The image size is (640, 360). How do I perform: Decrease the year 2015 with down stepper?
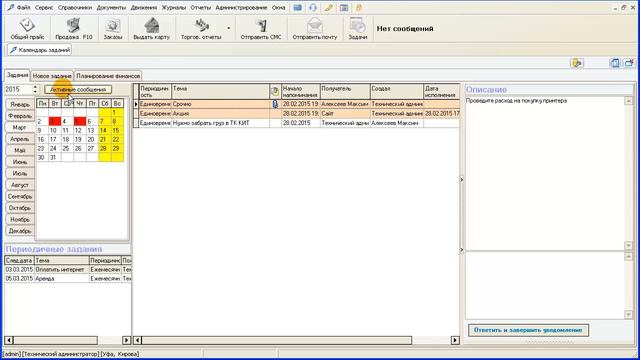coord(35,91)
